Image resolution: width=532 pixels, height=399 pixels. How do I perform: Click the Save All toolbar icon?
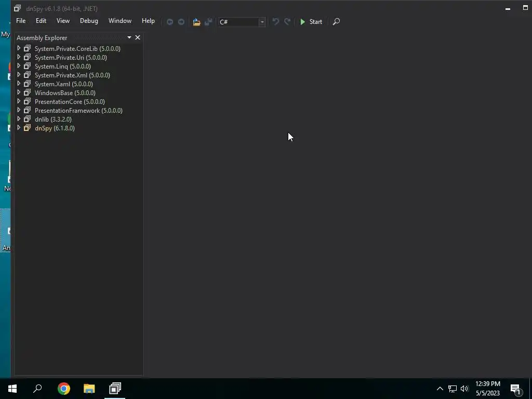[x=208, y=22]
